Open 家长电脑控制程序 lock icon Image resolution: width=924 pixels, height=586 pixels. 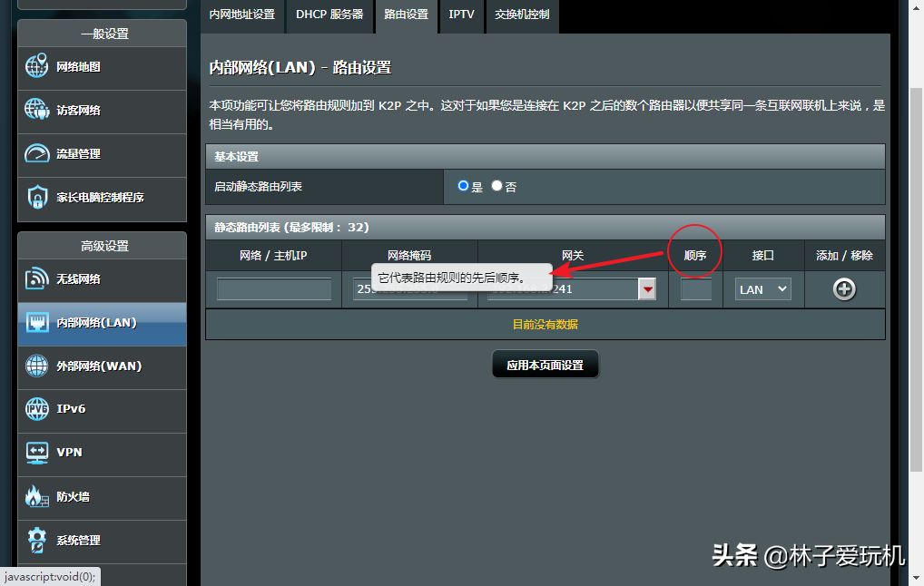pyautogui.click(x=37, y=197)
